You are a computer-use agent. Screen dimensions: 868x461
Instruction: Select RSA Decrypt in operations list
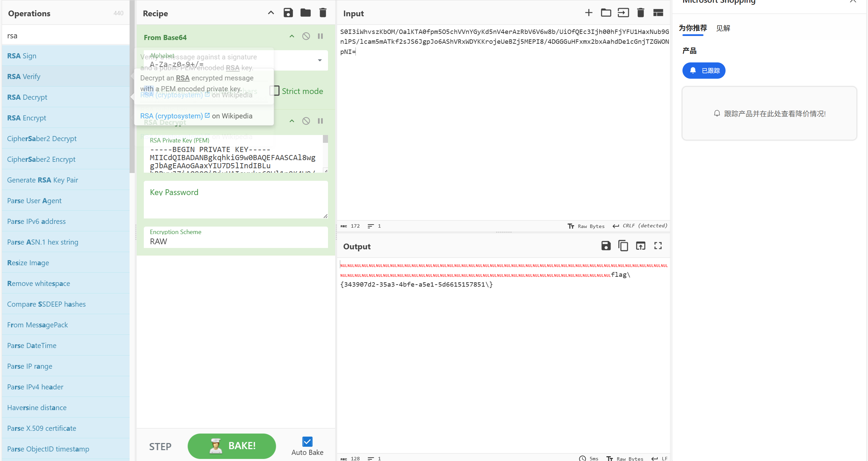[66, 97]
